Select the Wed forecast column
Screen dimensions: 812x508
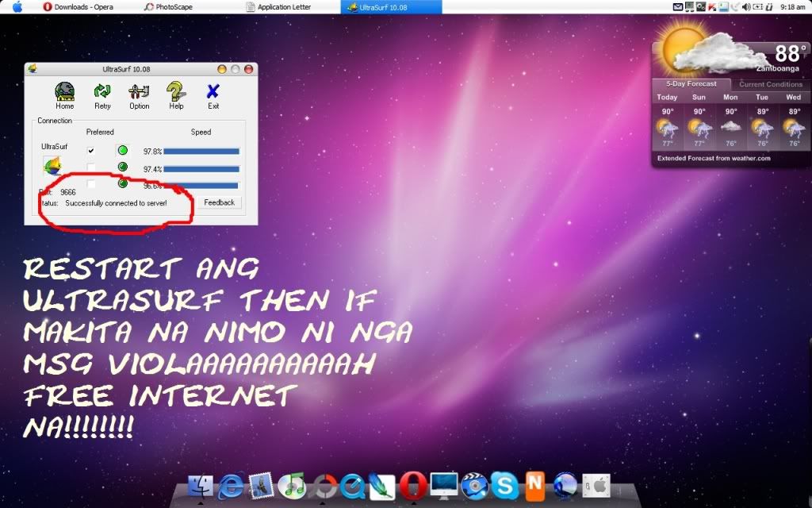pyautogui.click(x=793, y=121)
